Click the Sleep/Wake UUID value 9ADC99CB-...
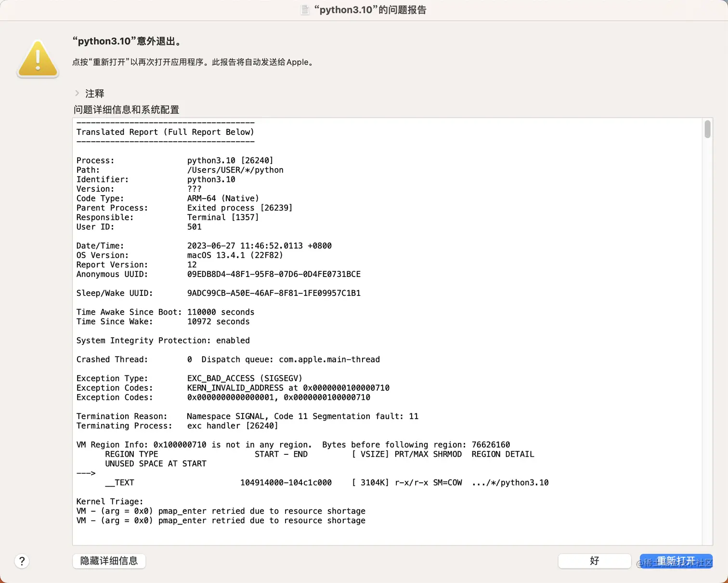Image resolution: width=728 pixels, height=583 pixels. [274, 293]
